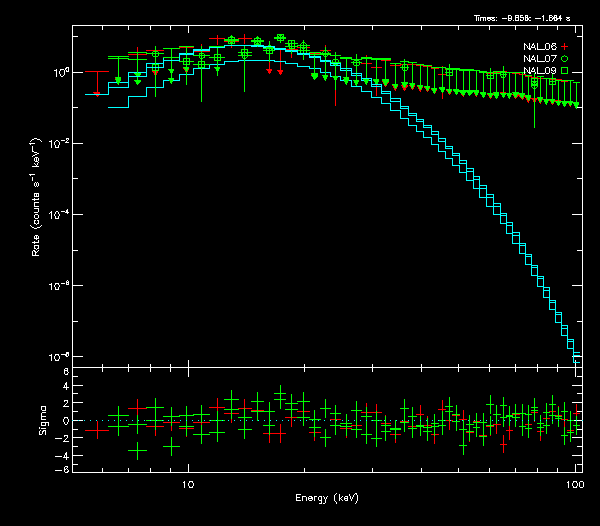
Task: Select the NAI_09 legend label
Action: tap(539, 71)
